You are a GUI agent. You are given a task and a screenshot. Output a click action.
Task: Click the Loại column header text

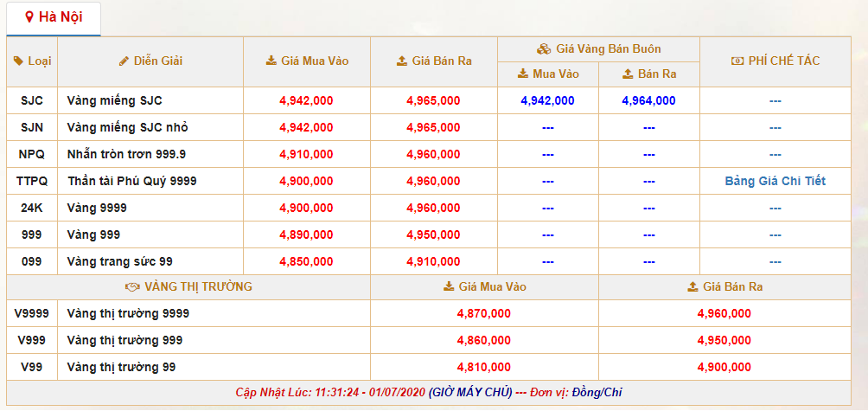[x=40, y=61]
